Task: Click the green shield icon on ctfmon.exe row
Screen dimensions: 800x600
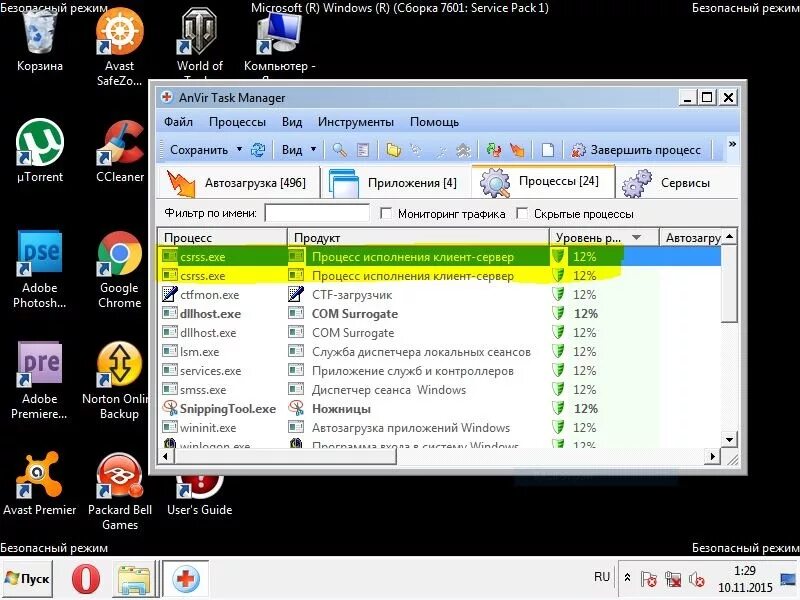Action: coord(558,294)
